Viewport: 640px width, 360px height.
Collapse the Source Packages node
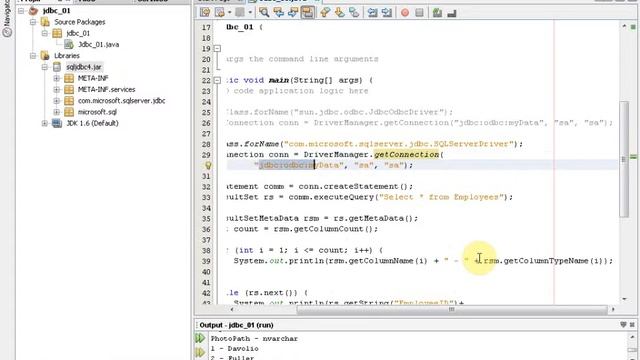point(33,22)
